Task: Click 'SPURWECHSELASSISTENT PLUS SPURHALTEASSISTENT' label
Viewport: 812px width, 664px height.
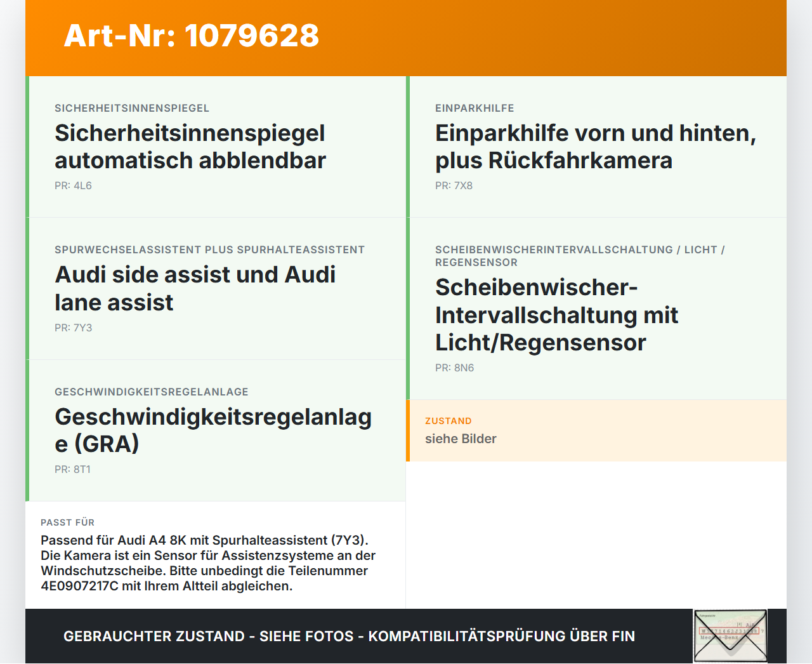Action: [210, 250]
